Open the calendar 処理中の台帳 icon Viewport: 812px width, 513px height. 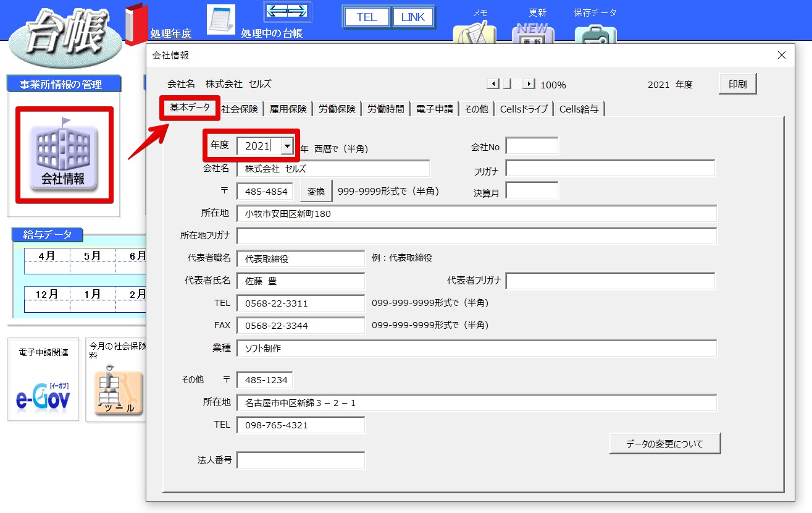pyautogui.click(x=220, y=20)
